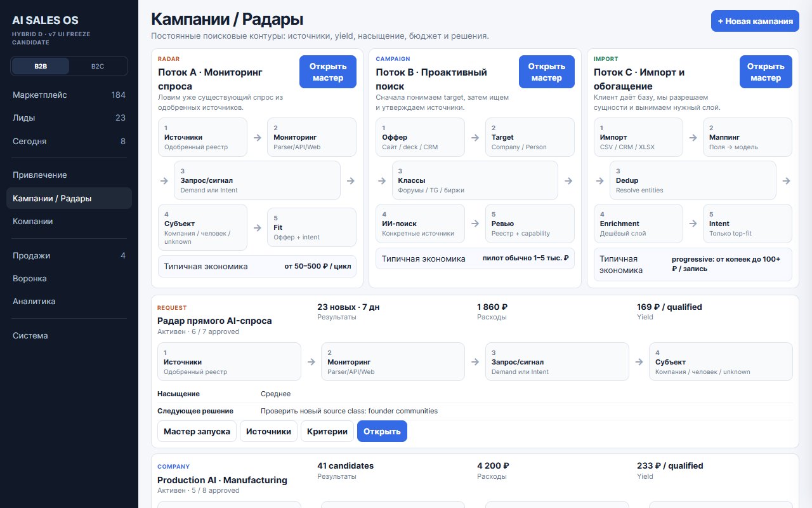The width and height of the screenshot is (812, 508).
Task: Click the blue Открыть button
Action: point(382,431)
